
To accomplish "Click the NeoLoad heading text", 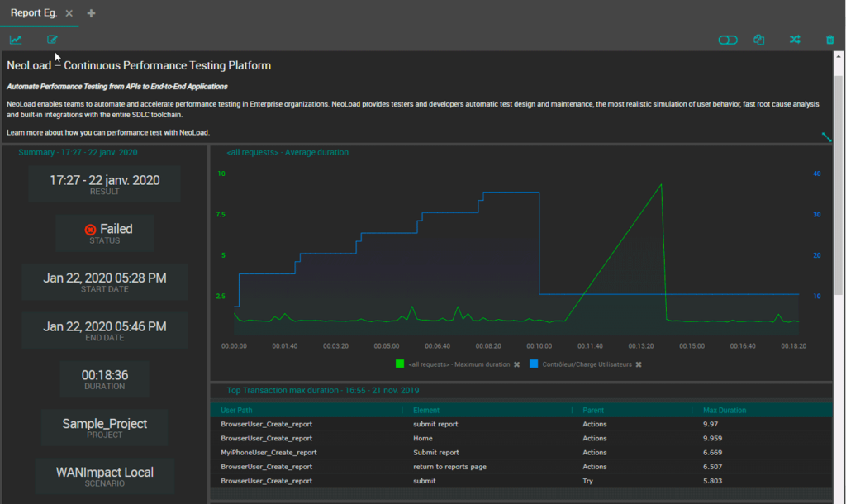I will click(139, 65).
